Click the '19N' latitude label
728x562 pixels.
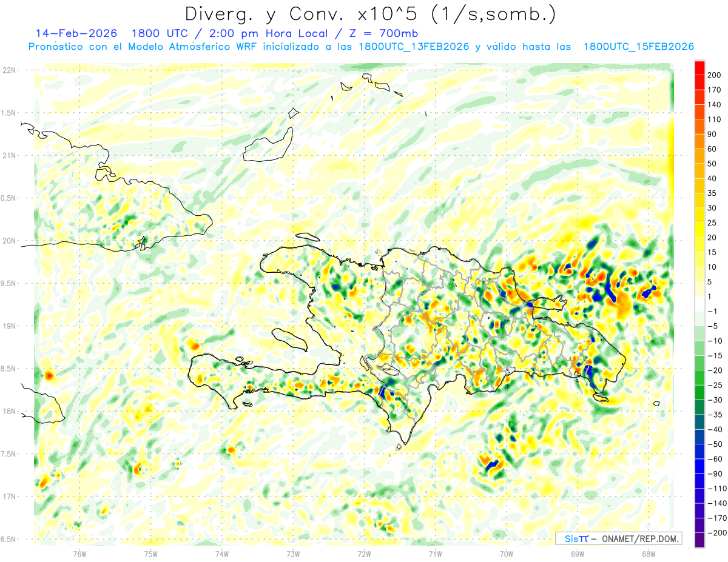point(9,326)
